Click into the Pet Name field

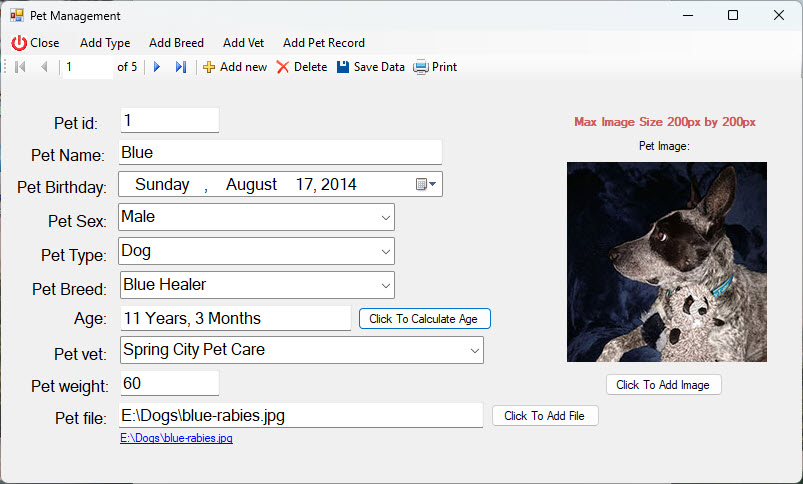pos(280,153)
